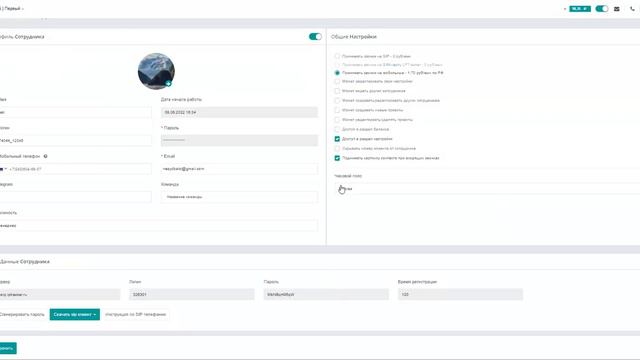Click help icon next to Мобильный телефон
Viewport: 640px width, 360px height.
coord(45,156)
